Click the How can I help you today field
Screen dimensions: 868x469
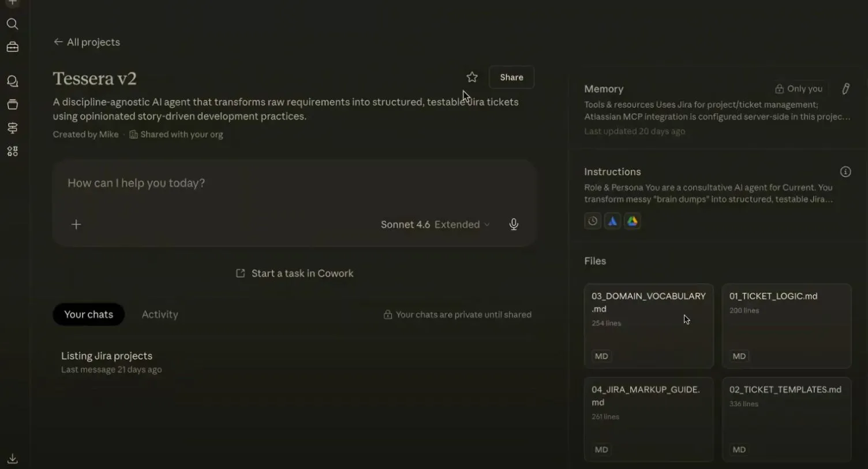(294, 184)
